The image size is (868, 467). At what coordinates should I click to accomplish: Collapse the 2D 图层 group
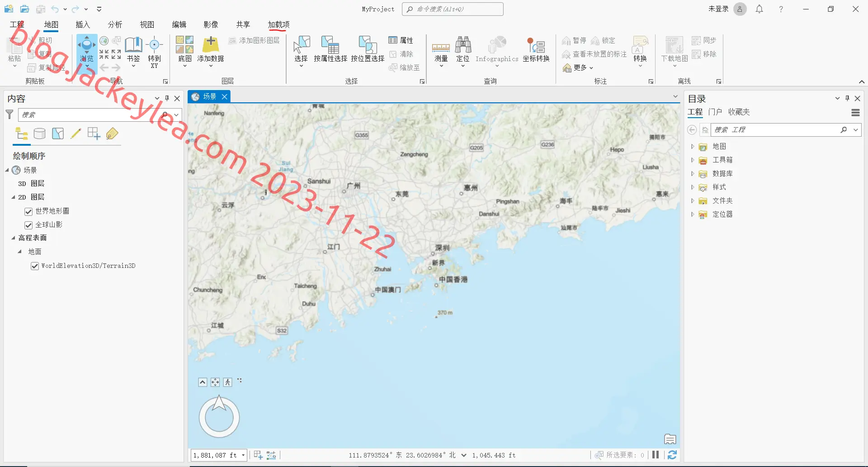[13, 197]
